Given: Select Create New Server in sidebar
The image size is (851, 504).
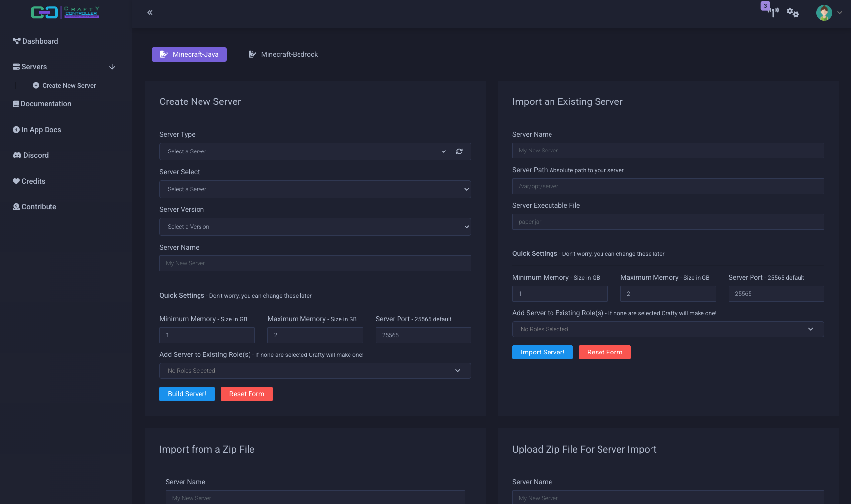Looking at the screenshot, I should coord(68,86).
